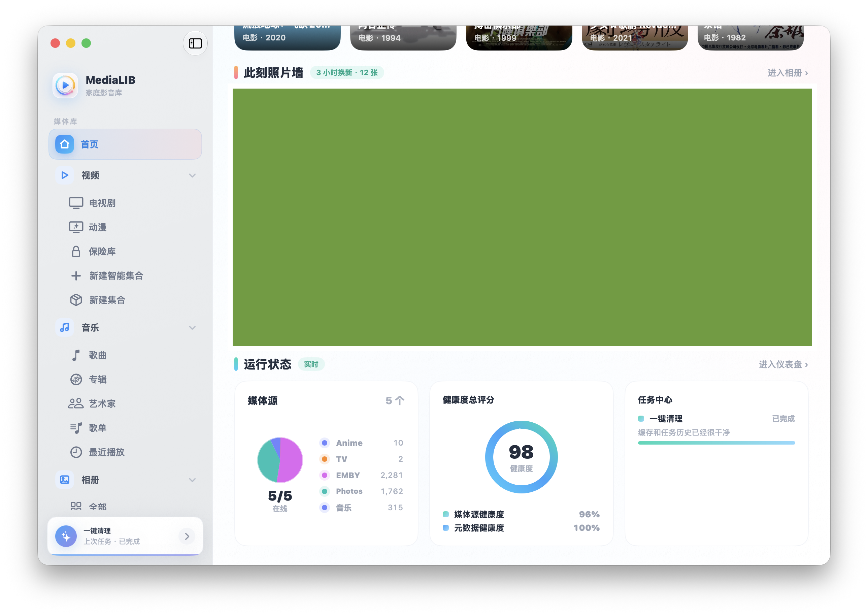
Task: Click the grid icon for 全部
Action: (x=76, y=506)
